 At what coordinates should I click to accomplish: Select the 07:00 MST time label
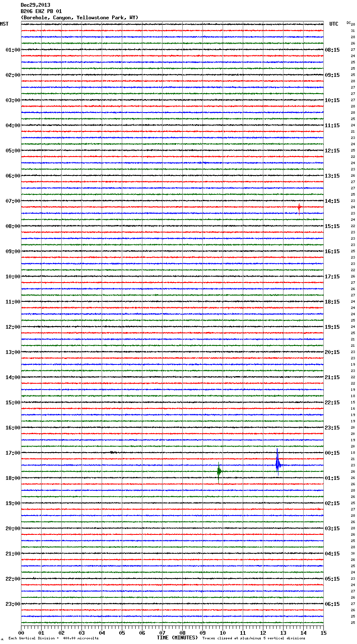(13, 201)
